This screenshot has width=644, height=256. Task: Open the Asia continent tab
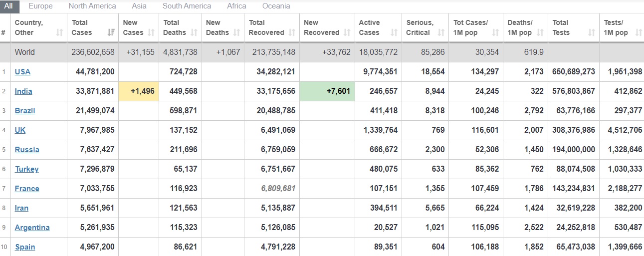tap(139, 6)
